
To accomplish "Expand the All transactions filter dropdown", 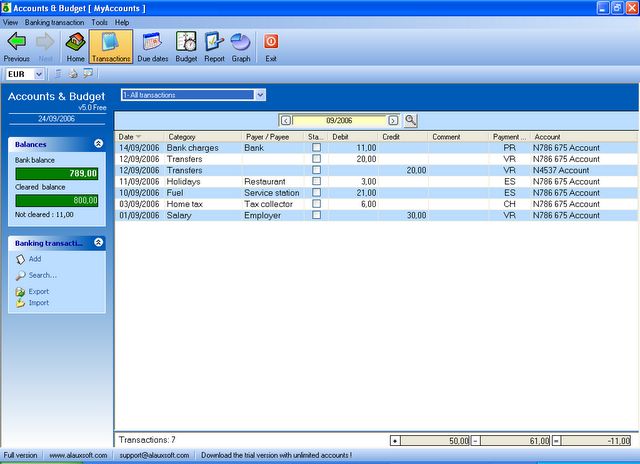I will pyautogui.click(x=260, y=95).
